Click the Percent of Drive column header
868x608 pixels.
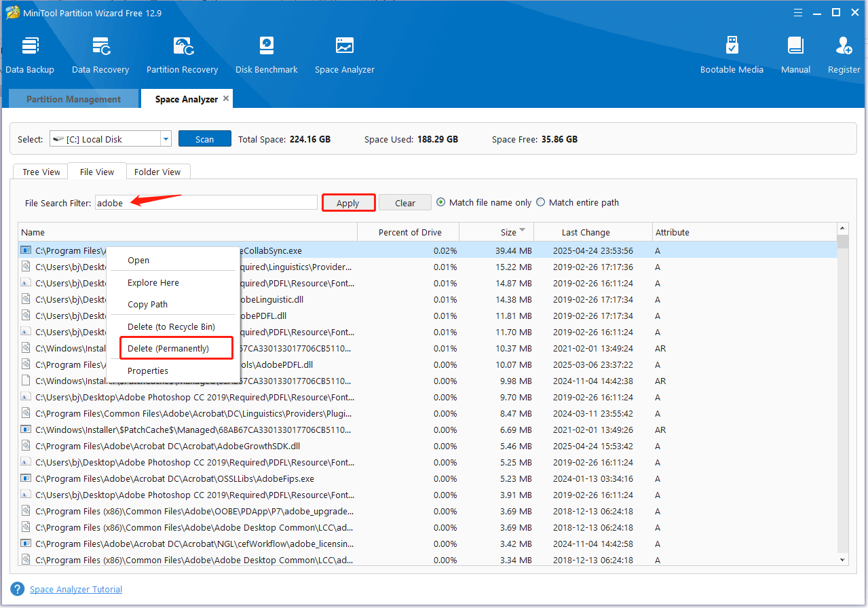tap(409, 232)
